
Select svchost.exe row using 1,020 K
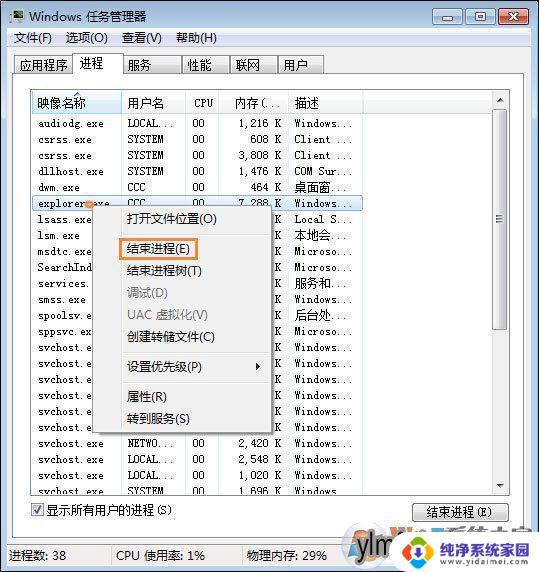pos(197,476)
